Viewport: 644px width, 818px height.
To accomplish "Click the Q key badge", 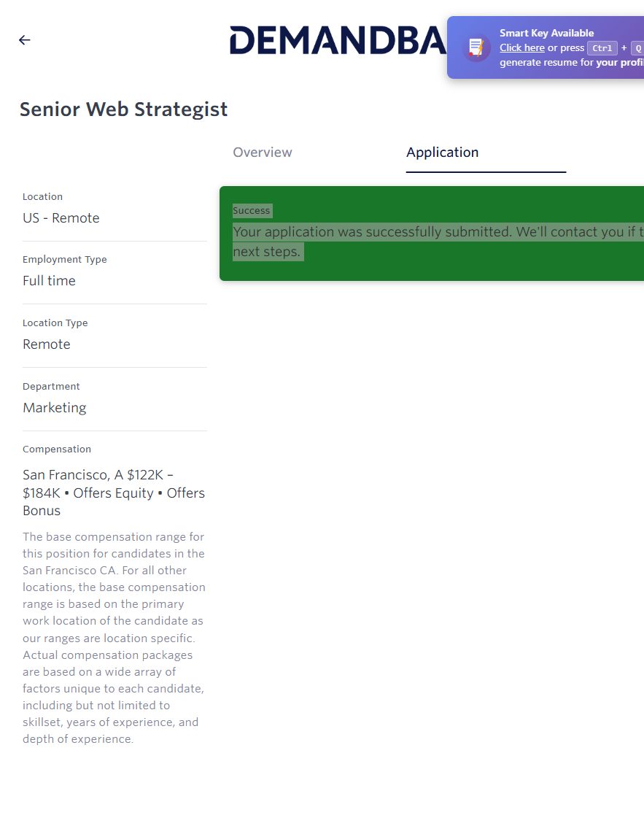I will [637, 48].
